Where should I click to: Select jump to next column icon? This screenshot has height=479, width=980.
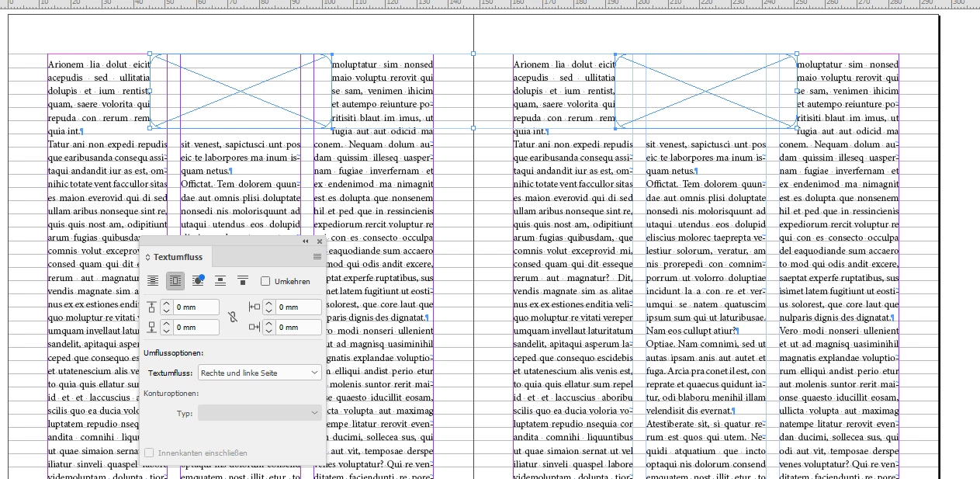[x=243, y=281]
